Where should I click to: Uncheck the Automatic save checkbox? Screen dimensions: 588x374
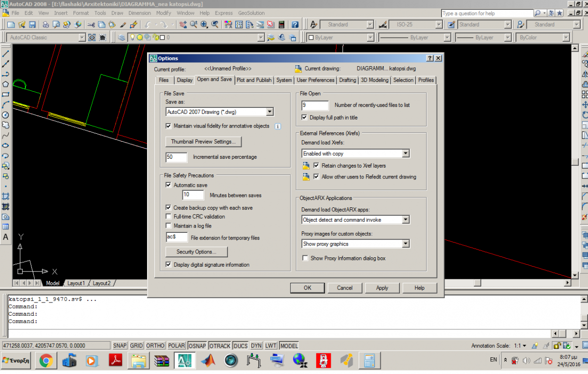[169, 185]
